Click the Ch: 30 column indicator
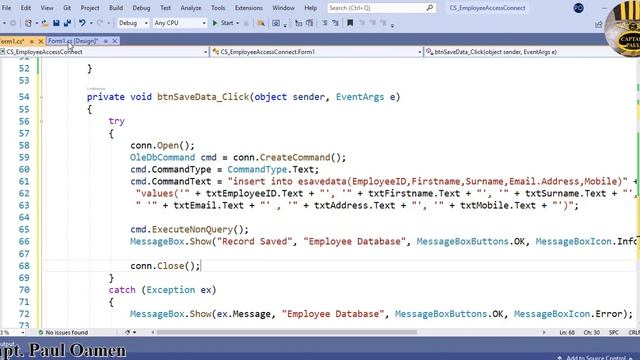Screen dimensions: 640x360 (591, 333)
